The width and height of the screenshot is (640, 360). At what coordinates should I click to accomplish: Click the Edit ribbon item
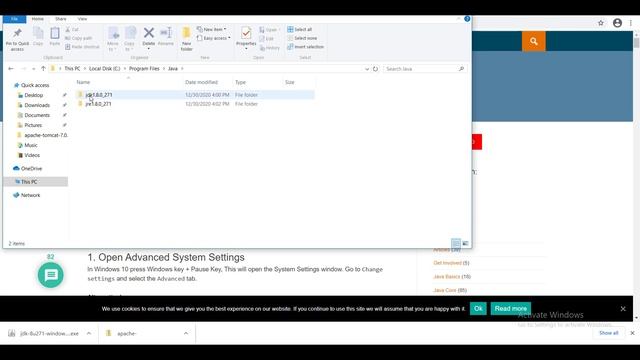point(267,38)
